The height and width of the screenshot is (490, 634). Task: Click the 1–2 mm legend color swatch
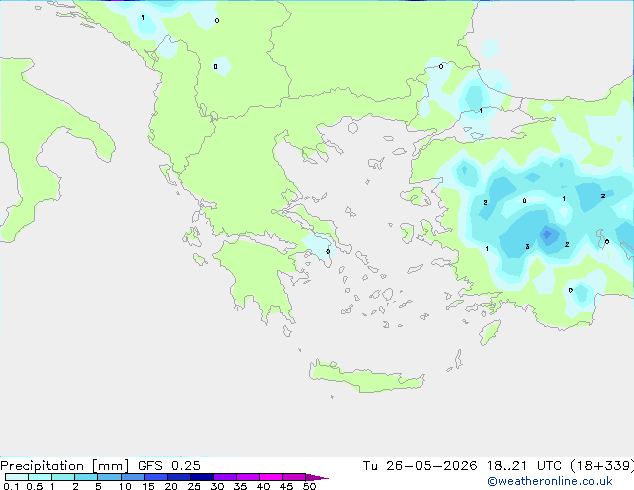(x=63, y=477)
